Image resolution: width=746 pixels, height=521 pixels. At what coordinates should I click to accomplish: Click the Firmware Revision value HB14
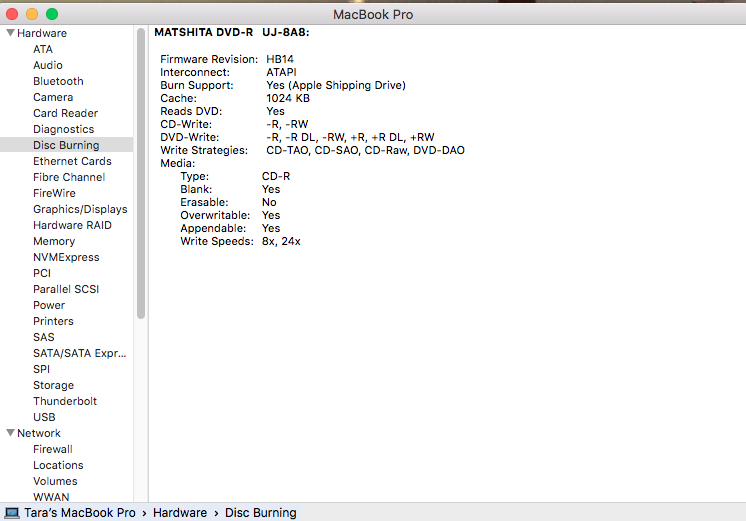(280, 59)
